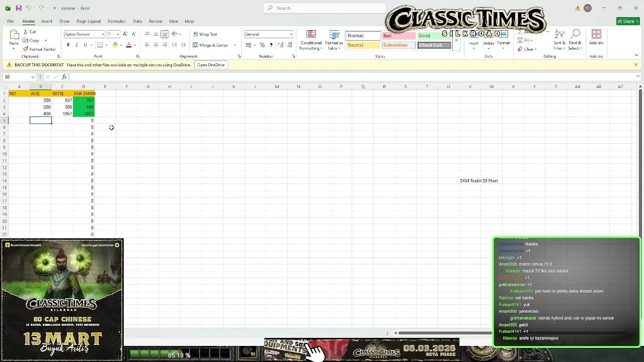644x362 pixels.
Task: Toggle underline formatting
Action: (85, 45)
